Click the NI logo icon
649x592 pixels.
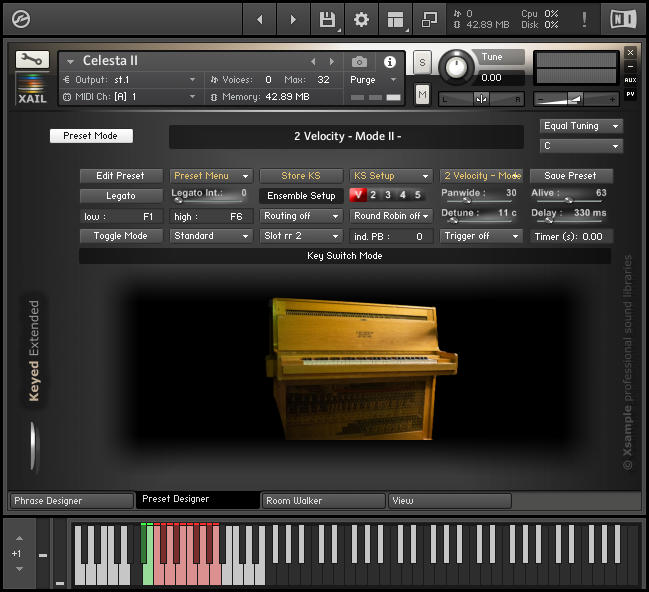coord(623,19)
